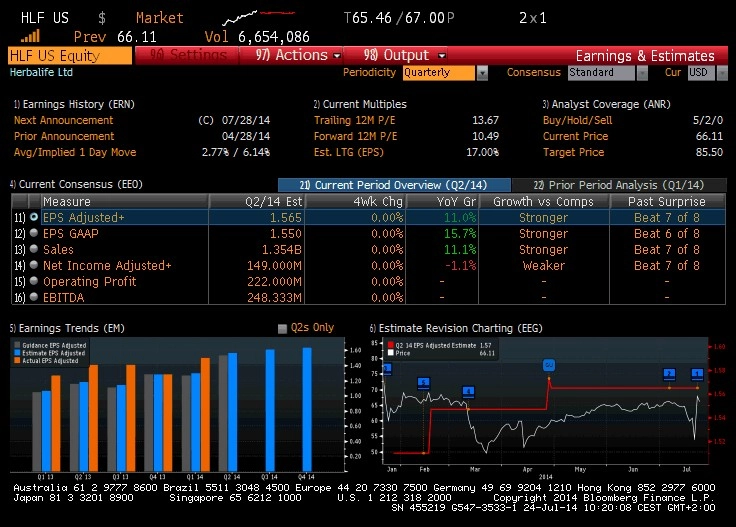Open the Periodicity Quarterly combo box
Image resolution: width=736 pixels, height=527 pixels.
[439, 73]
